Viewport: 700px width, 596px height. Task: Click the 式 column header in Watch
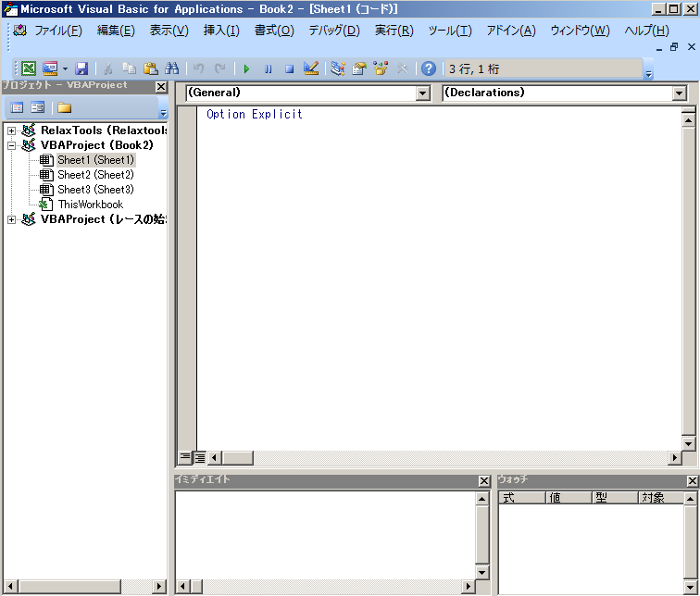[521, 497]
